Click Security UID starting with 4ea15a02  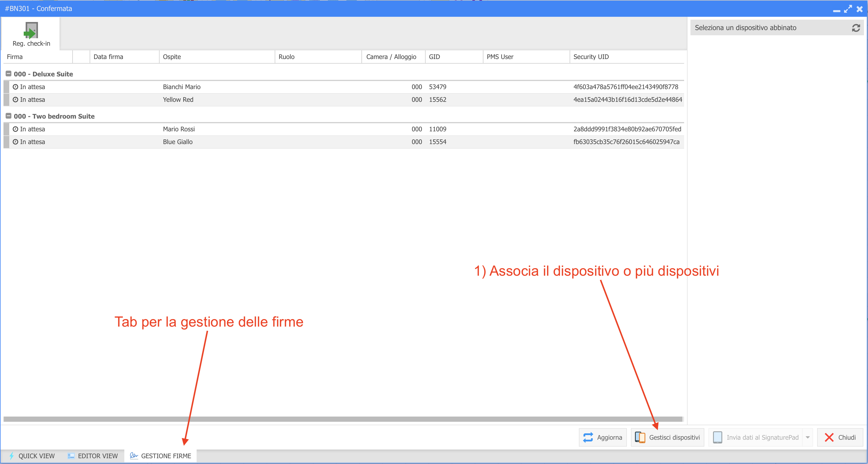click(627, 100)
